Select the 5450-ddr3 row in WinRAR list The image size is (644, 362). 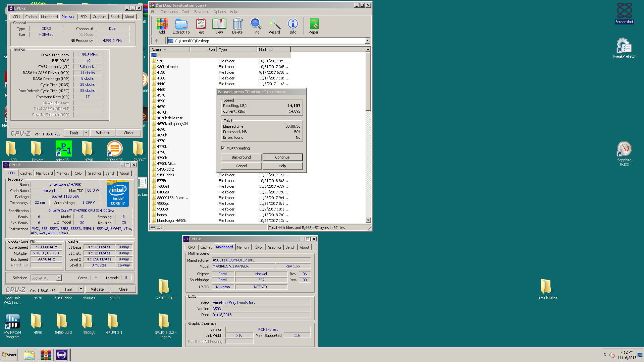click(220, 175)
